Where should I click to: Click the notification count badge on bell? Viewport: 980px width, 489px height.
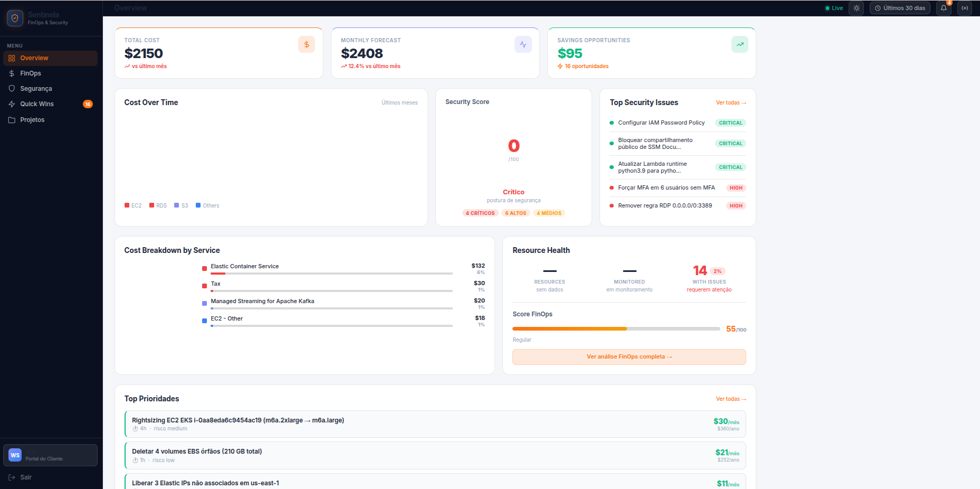pos(949,3)
